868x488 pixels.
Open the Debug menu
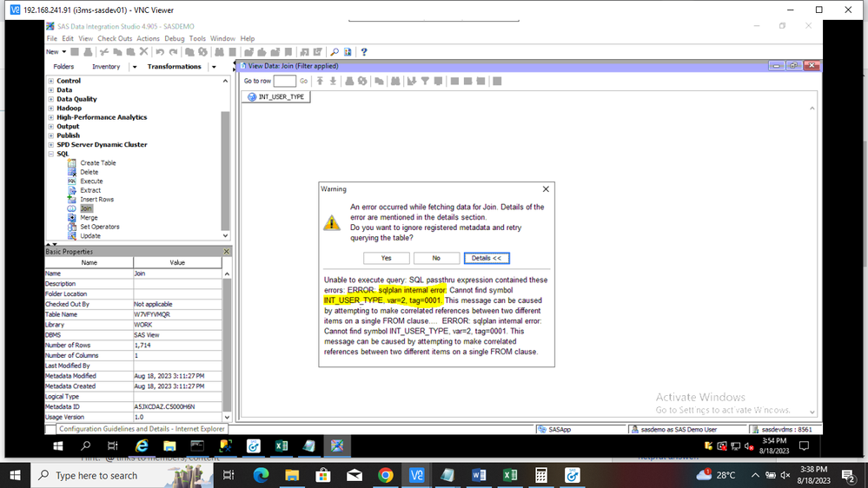click(174, 39)
